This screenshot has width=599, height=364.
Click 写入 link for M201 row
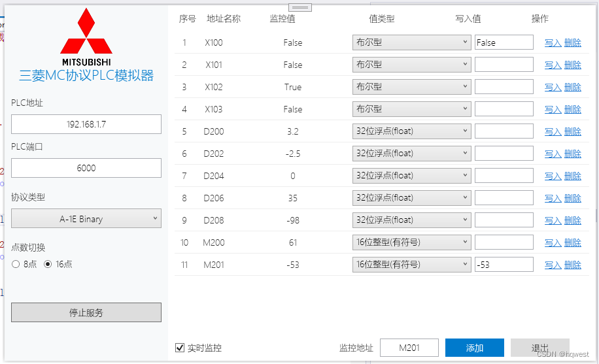(x=553, y=264)
